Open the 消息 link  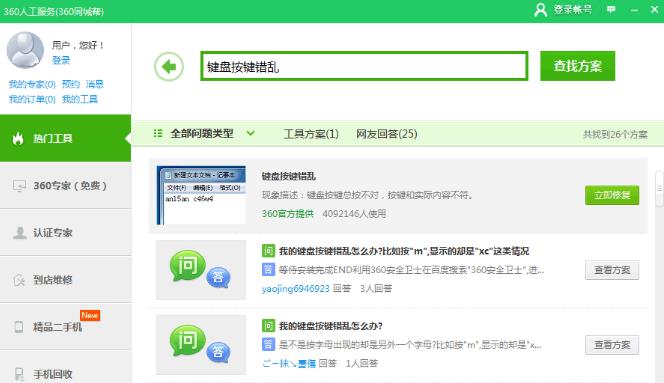[x=95, y=84]
